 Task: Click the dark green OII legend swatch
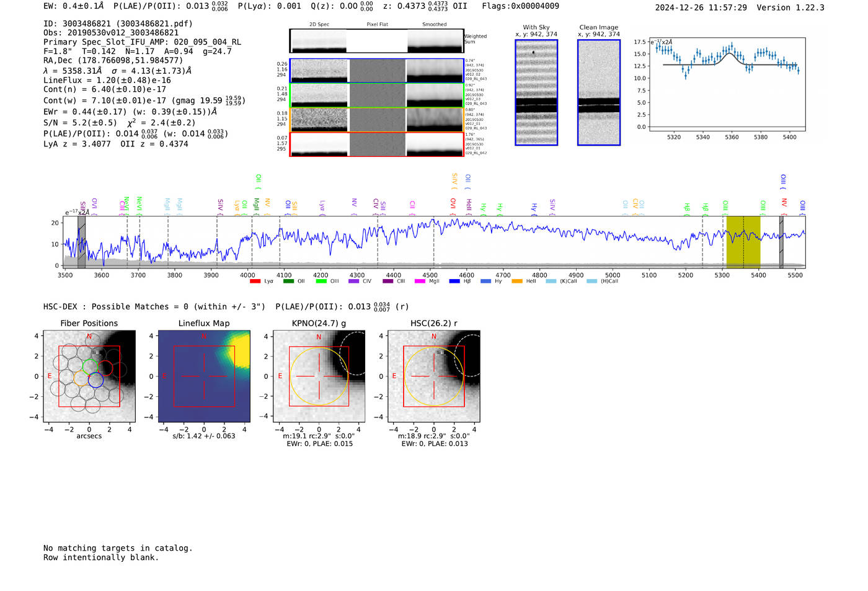tap(288, 282)
